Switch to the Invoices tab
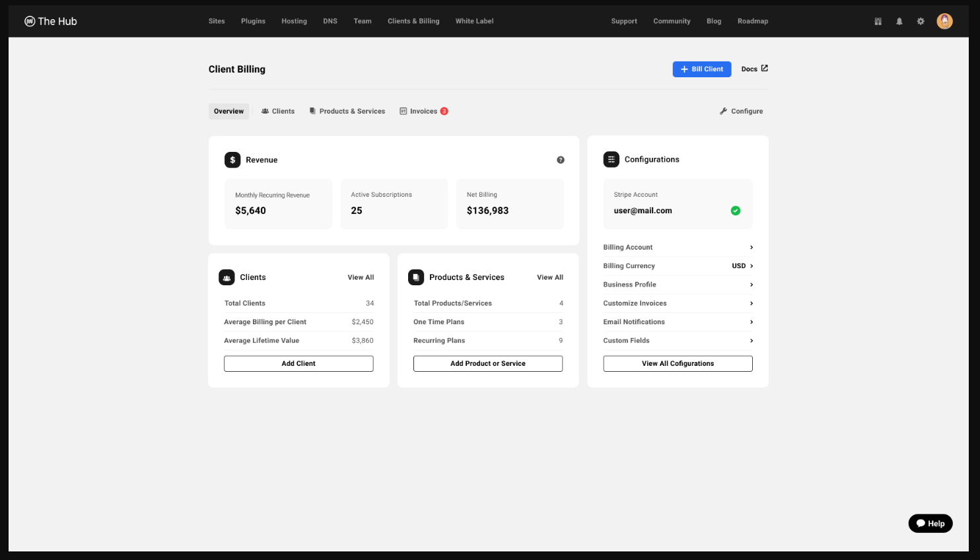This screenshot has height=560, width=980. tap(423, 111)
